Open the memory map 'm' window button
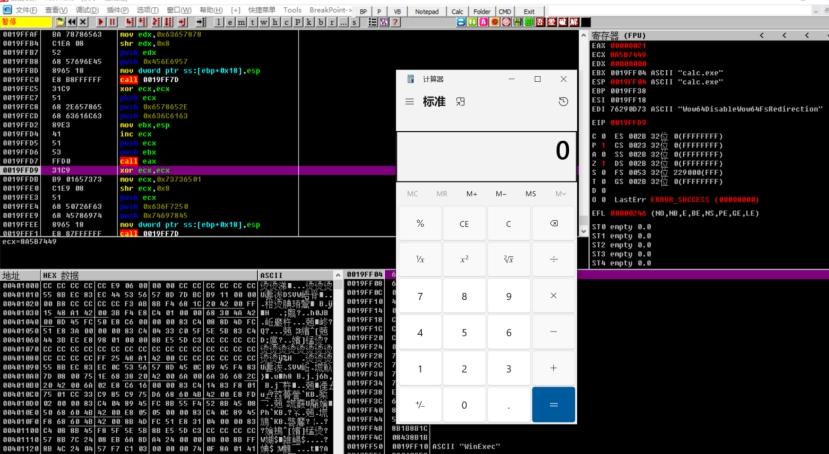Viewport: 829px width, 454px height. (x=241, y=22)
